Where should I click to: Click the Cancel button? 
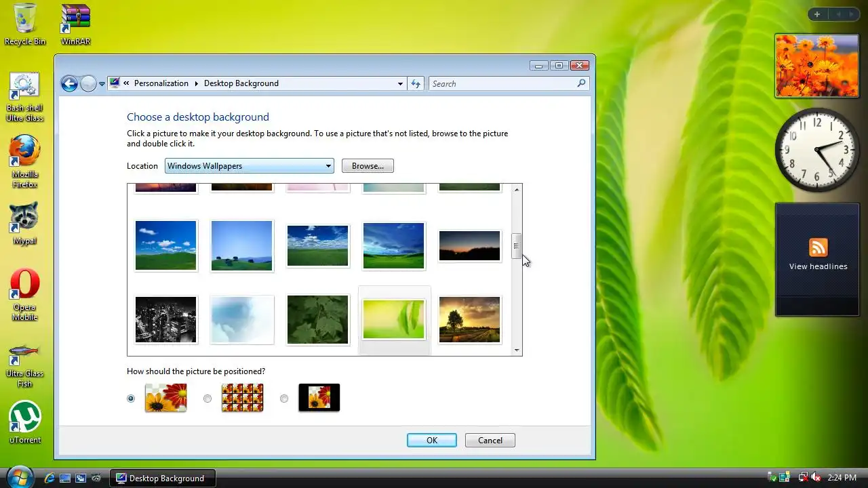(490, 441)
